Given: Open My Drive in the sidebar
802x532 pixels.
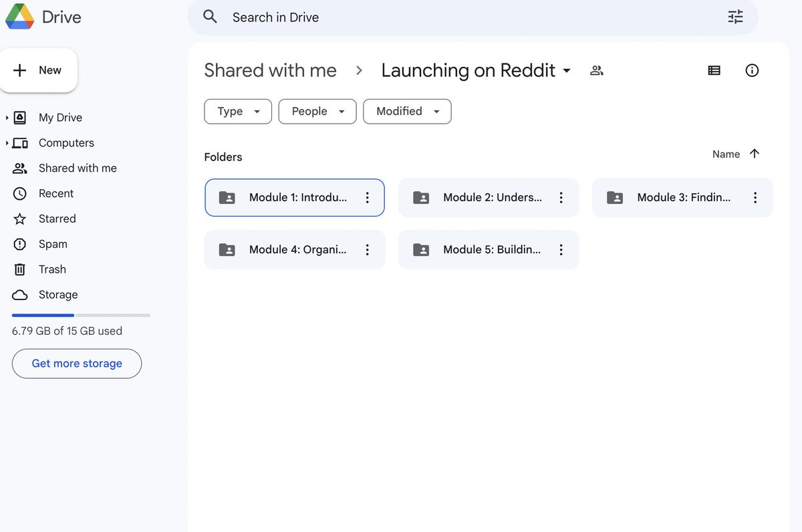Looking at the screenshot, I should 60,118.
